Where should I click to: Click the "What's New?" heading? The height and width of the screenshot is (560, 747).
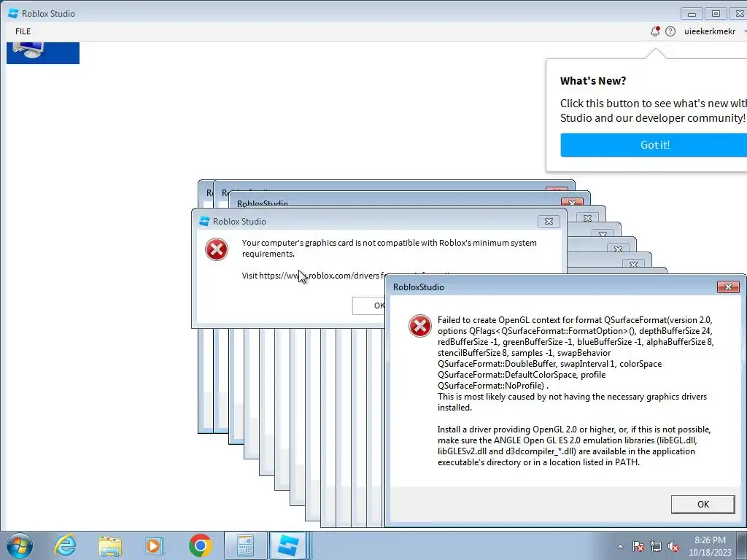point(593,81)
